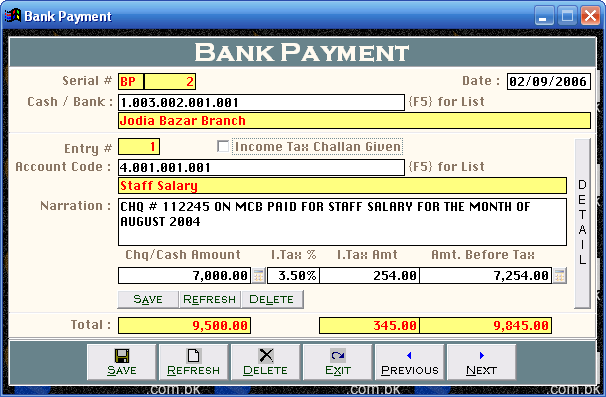This screenshot has height=397, width=606.
Task: Click the Entry # number field
Action: (x=139, y=147)
